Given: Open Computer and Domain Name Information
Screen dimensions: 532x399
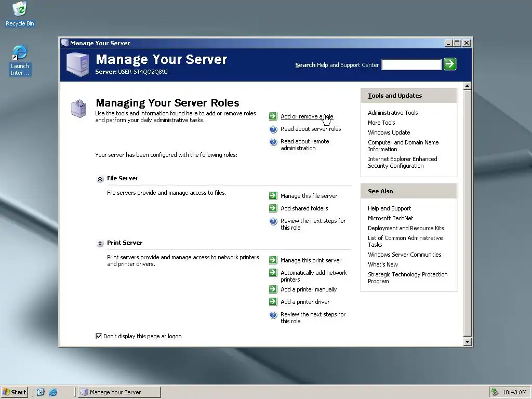Looking at the screenshot, I should click(x=403, y=145).
